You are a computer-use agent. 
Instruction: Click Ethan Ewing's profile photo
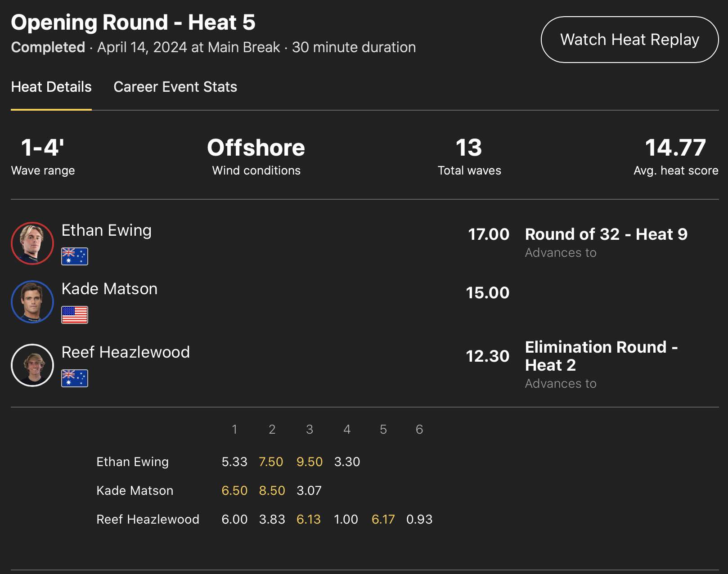pyautogui.click(x=32, y=243)
